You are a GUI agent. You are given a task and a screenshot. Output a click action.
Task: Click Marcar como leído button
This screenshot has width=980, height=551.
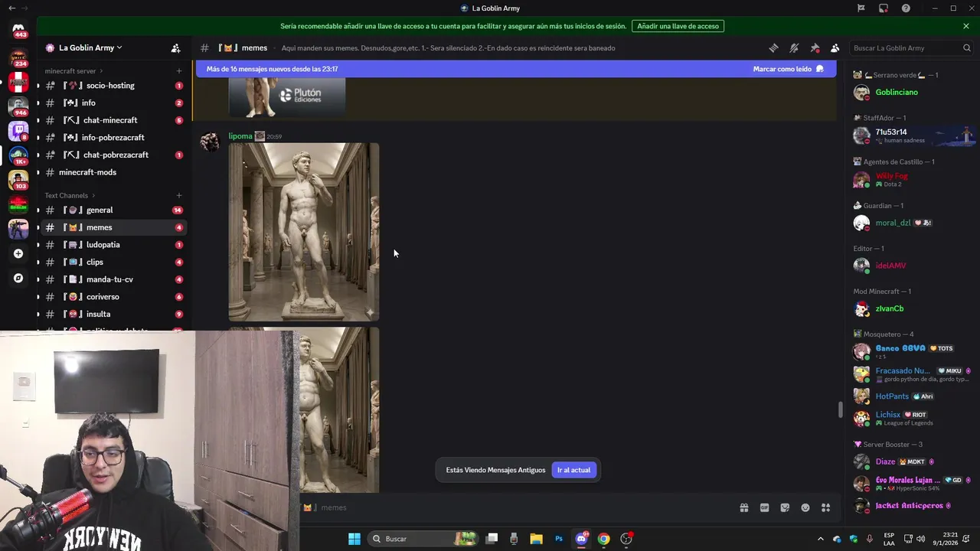tap(788, 69)
